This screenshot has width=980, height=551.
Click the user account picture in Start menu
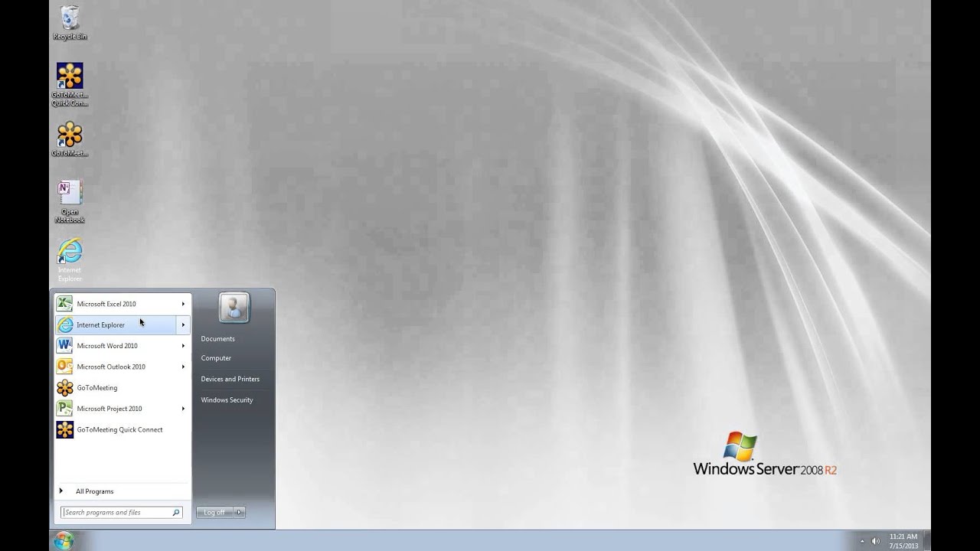(x=234, y=308)
